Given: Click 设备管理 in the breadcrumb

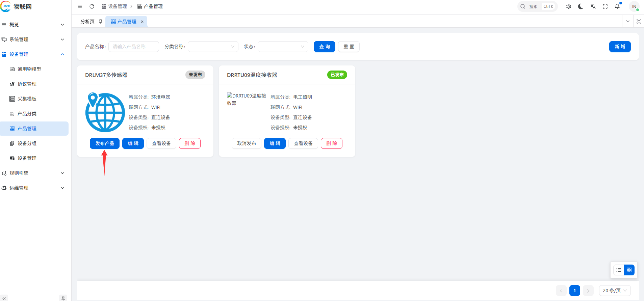Looking at the screenshot, I should [114, 6].
